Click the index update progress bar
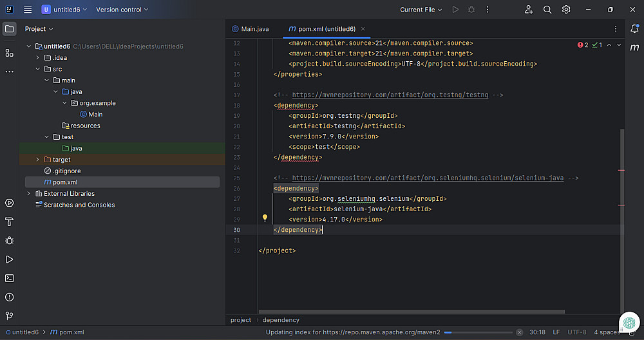644x340 pixels. tap(478, 332)
